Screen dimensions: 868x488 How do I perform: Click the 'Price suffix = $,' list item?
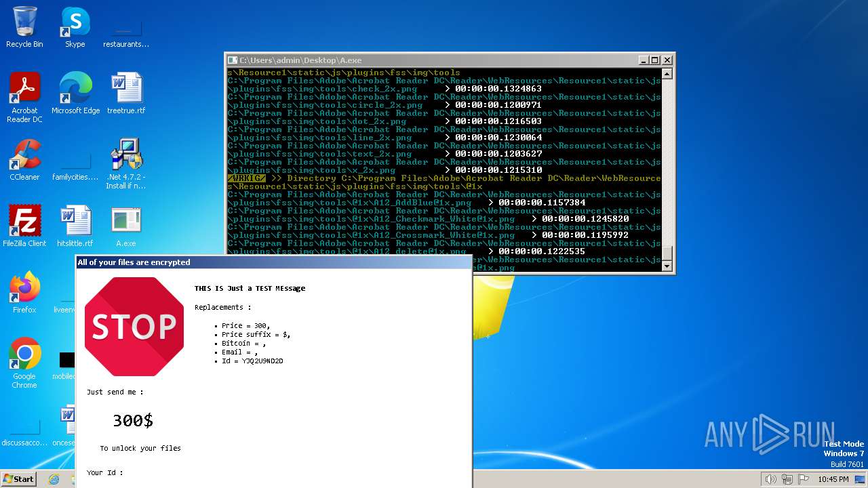[x=256, y=335]
